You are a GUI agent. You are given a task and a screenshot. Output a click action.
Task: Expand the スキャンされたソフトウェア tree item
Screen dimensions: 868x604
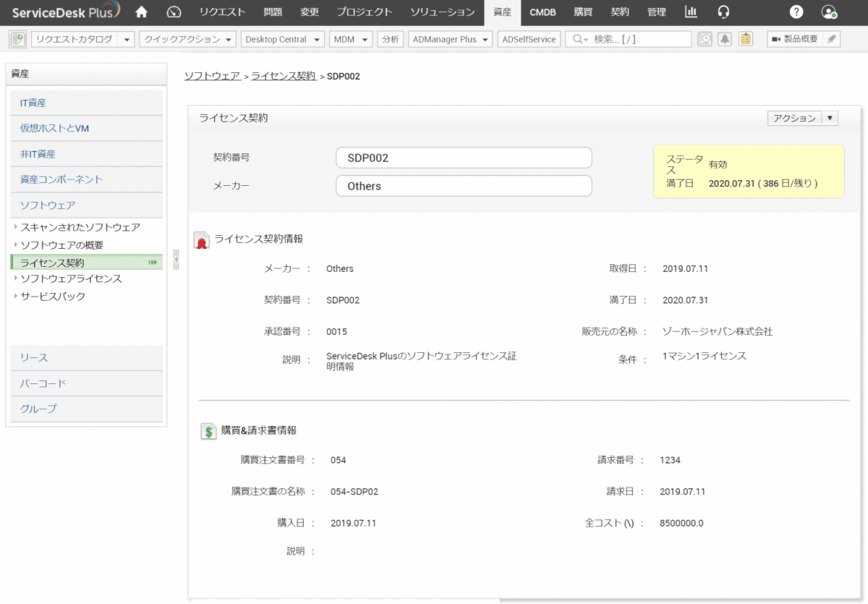pyautogui.click(x=16, y=227)
